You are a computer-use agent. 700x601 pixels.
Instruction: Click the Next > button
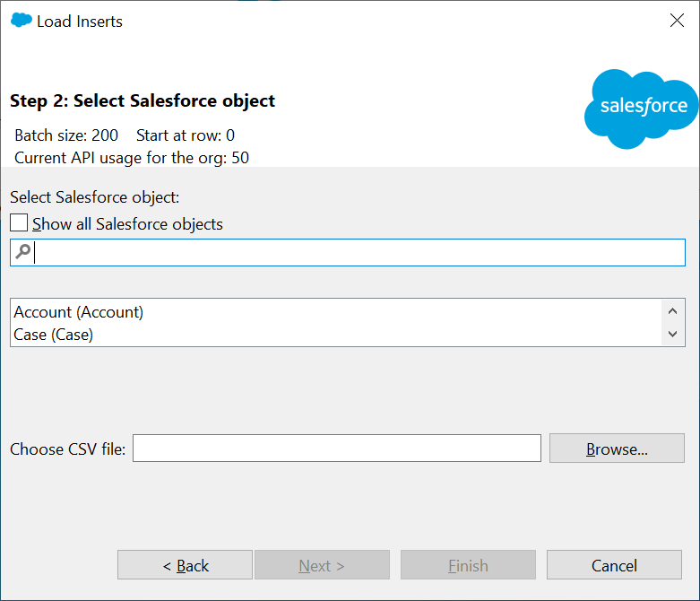click(x=322, y=565)
